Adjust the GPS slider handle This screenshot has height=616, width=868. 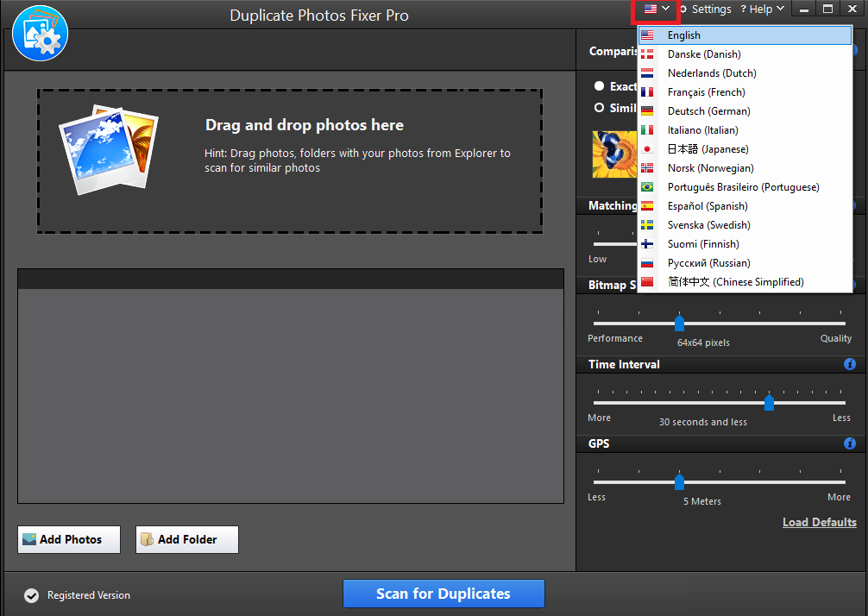coord(679,481)
